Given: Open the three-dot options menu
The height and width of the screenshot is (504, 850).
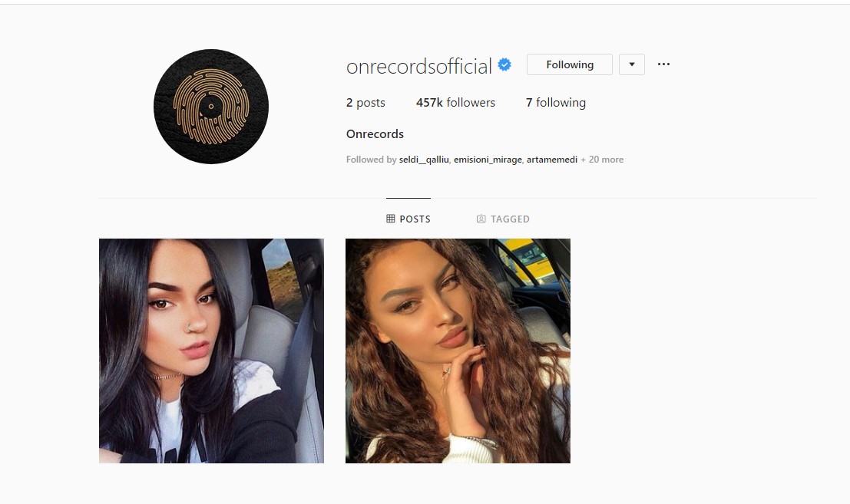Looking at the screenshot, I should (x=663, y=64).
